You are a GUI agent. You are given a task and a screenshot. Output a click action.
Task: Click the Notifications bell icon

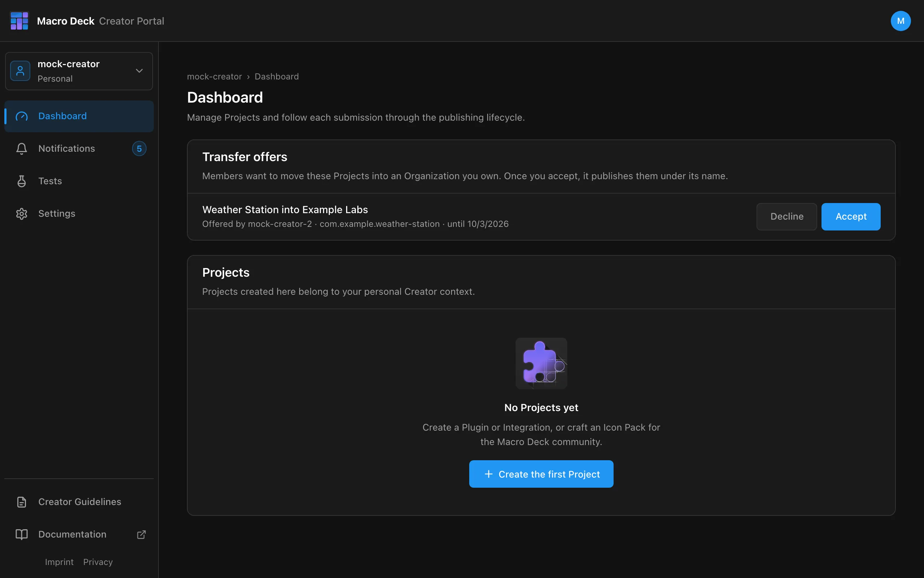pos(22,149)
